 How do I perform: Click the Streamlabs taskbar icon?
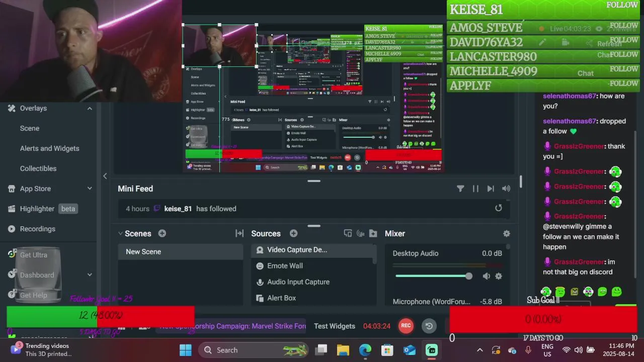[x=432, y=350]
